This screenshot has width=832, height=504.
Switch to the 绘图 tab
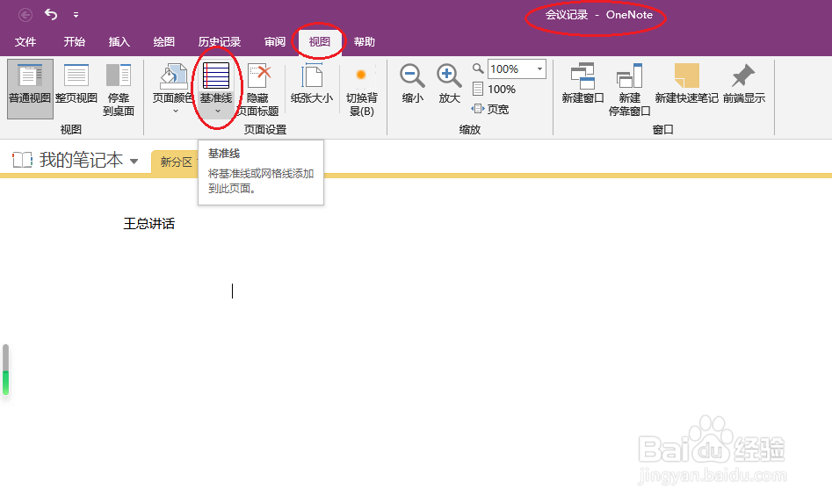tap(164, 42)
